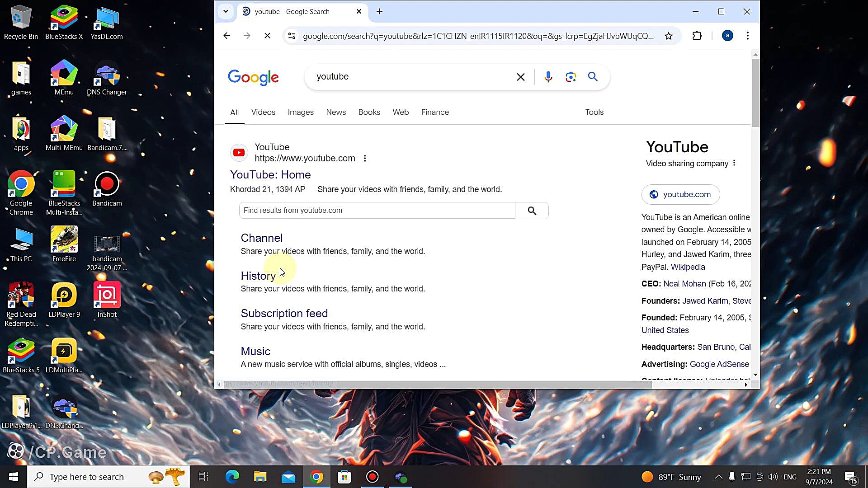Select the Bandicam desktop icon
Image resolution: width=868 pixels, height=488 pixels.
(x=107, y=189)
